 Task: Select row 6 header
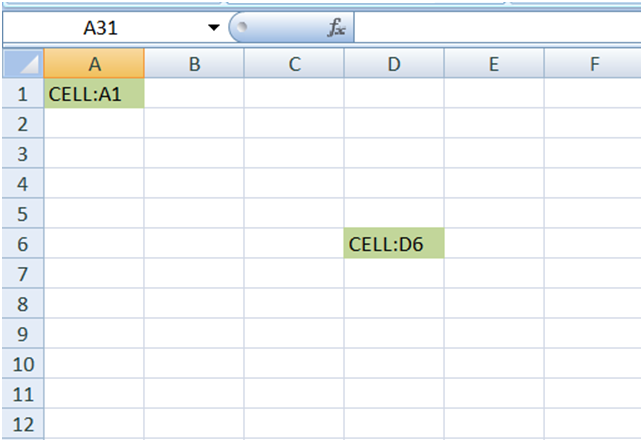click(x=24, y=243)
